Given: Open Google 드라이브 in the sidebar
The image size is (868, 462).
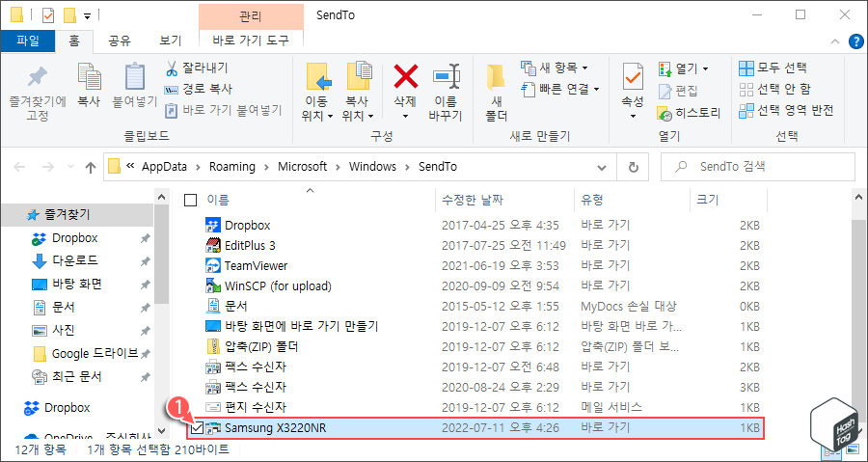Looking at the screenshot, I should (x=95, y=353).
